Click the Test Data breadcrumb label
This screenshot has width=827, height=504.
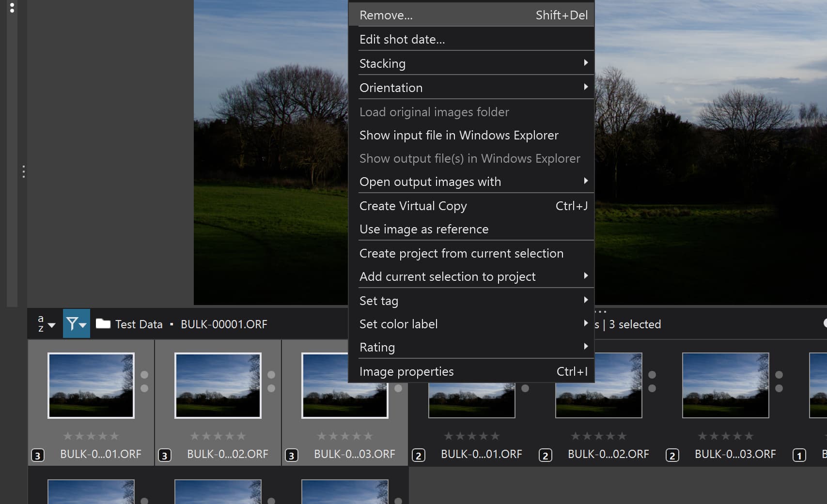tap(139, 324)
